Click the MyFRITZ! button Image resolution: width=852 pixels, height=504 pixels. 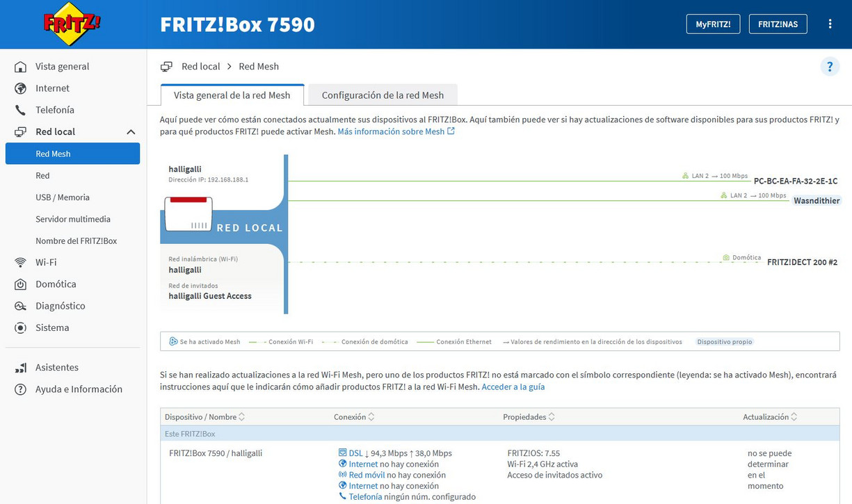(713, 24)
